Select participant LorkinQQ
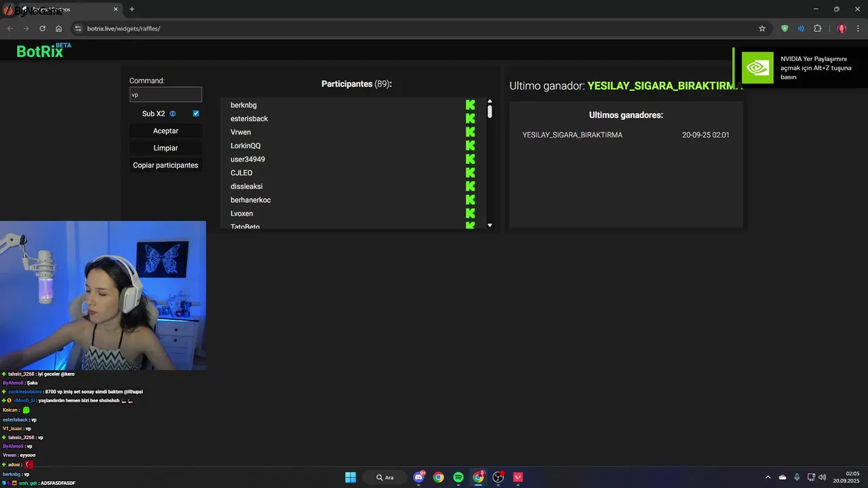 (x=245, y=146)
